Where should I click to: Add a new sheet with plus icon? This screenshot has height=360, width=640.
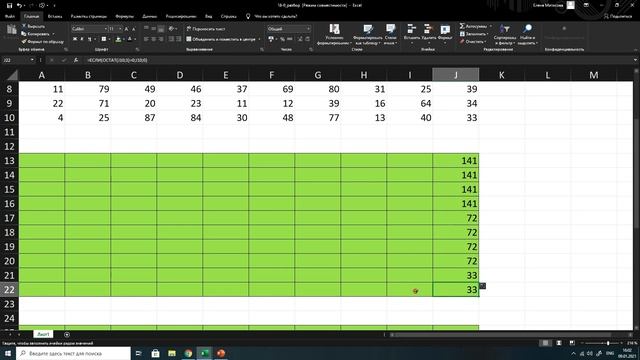[67, 335]
